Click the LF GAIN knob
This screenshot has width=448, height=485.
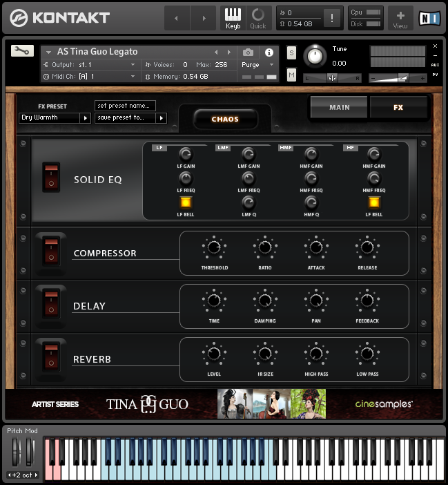coord(186,154)
